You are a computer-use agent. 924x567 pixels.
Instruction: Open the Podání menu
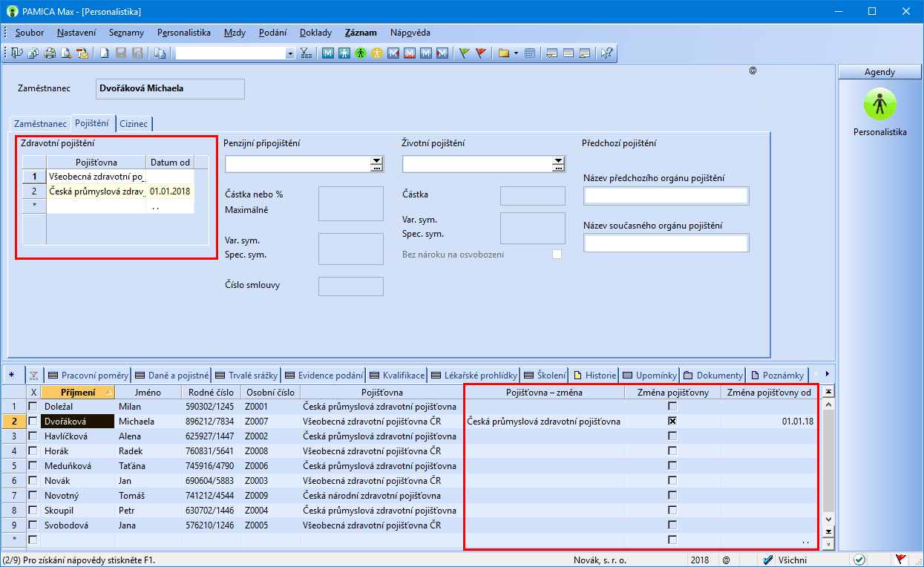[272, 33]
